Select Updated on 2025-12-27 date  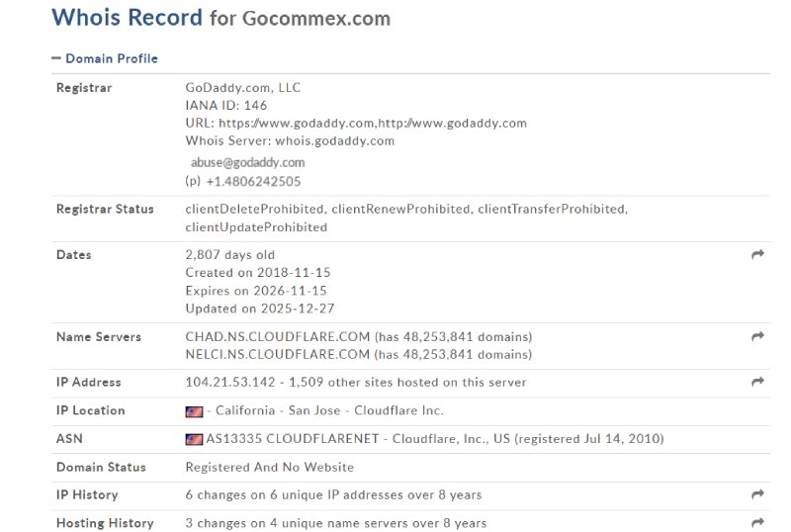click(x=260, y=309)
